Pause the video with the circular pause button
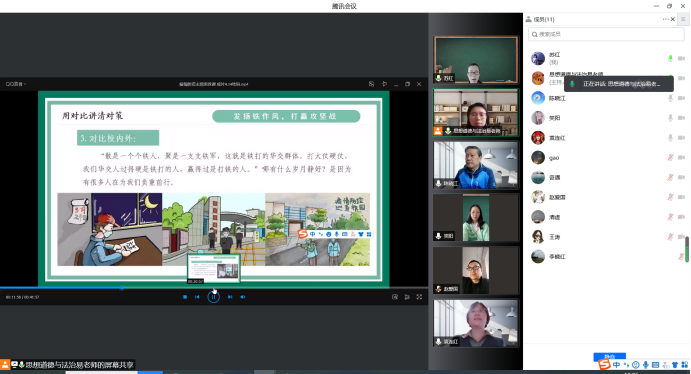691x374 pixels. [213, 297]
